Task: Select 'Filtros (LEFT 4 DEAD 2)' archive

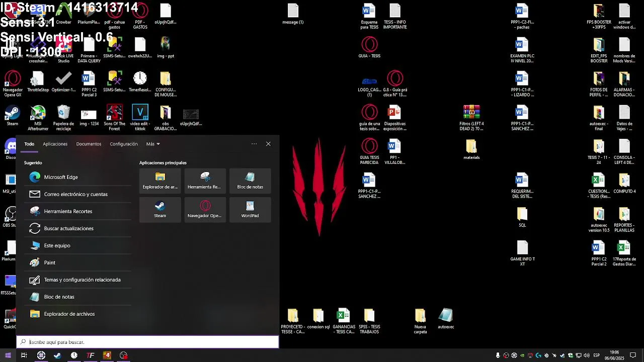Action: (471, 118)
